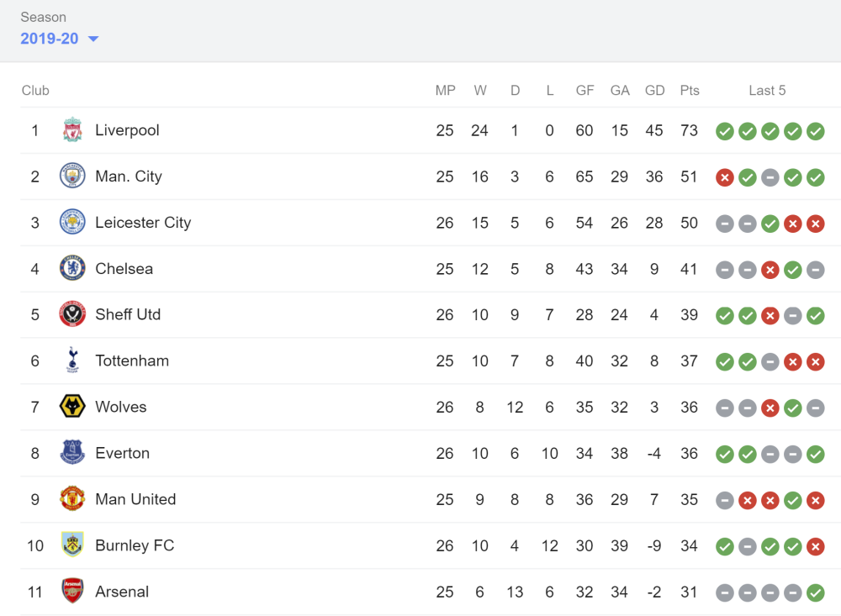Click the Man. City club crest
Viewport: 841px width, 616px height.
[72, 176]
